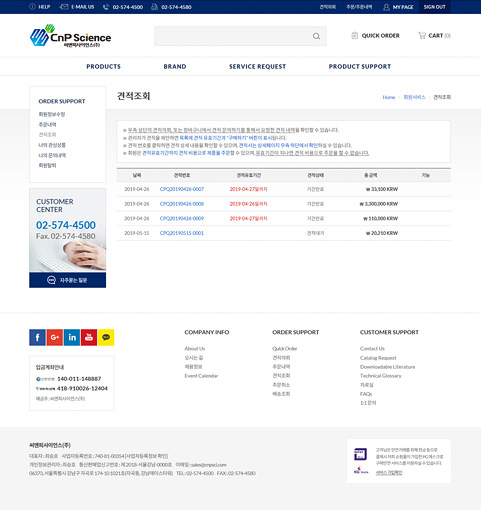Open MY PAGE in top bar
Viewport: 481px width, 510px height.
tap(398, 7)
